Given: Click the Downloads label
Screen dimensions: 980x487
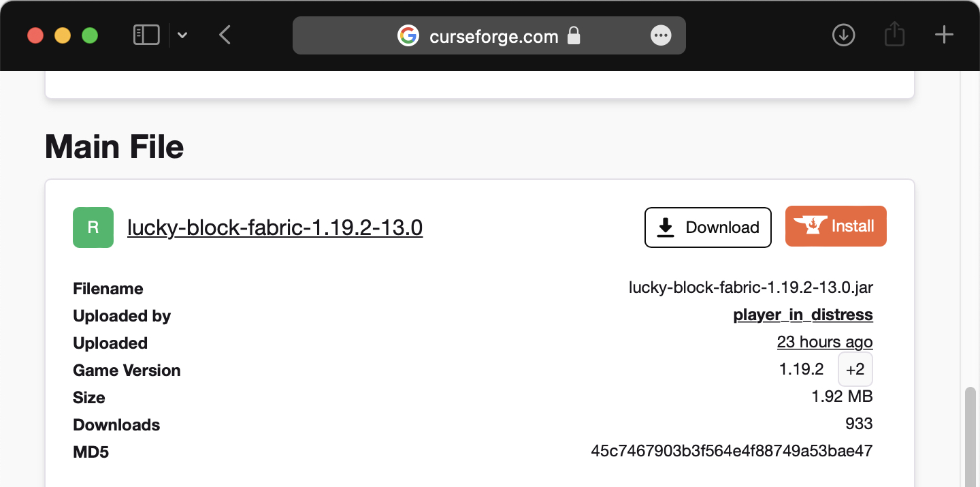Looking at the screenshot, I should pyautogui.click(x=116, y=425).
